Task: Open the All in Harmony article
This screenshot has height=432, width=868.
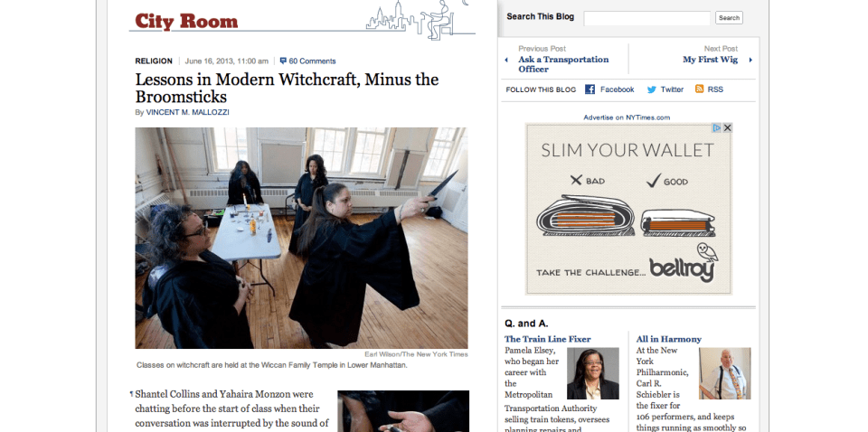Action: (x=669, y=339)
